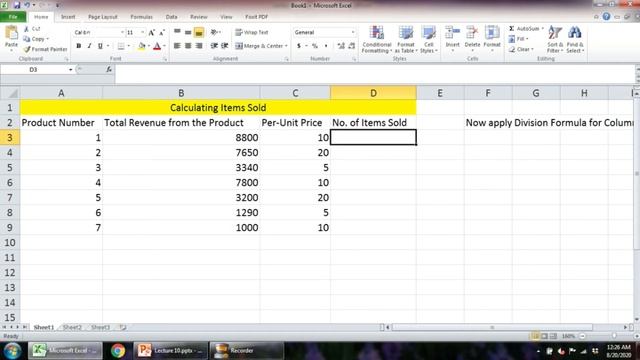Open the Font Color dropdown arrow
640x360 pixels.
pos(164,46)
